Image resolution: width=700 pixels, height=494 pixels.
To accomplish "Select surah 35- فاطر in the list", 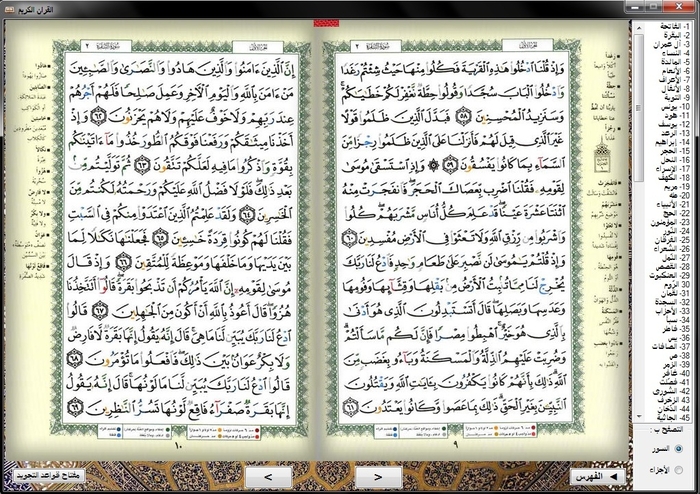I will 676,328.
